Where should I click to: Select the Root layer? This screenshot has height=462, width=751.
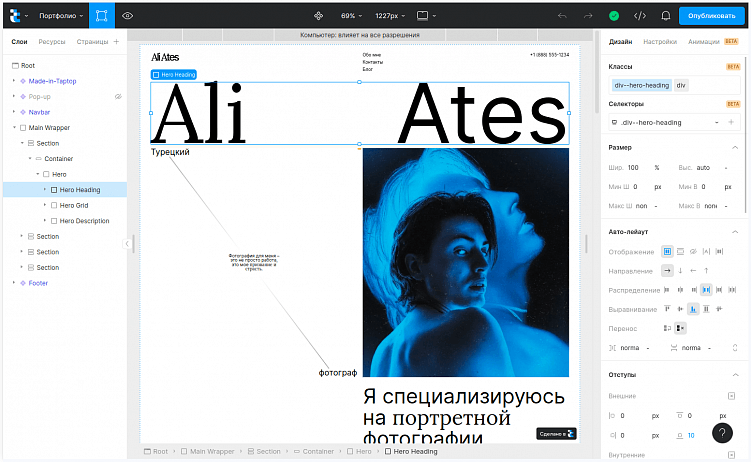(x=28, y=66)
